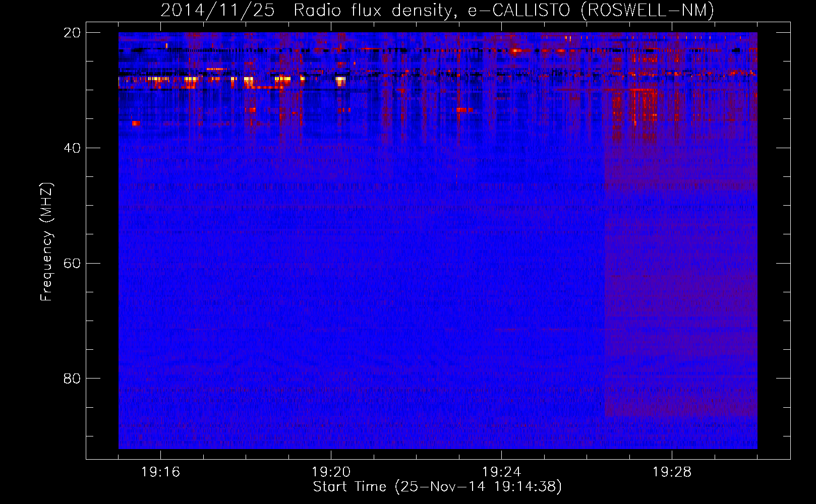Click the '19:20' time tick label
This screenshot has width=816, height=504.
point(331,472)
